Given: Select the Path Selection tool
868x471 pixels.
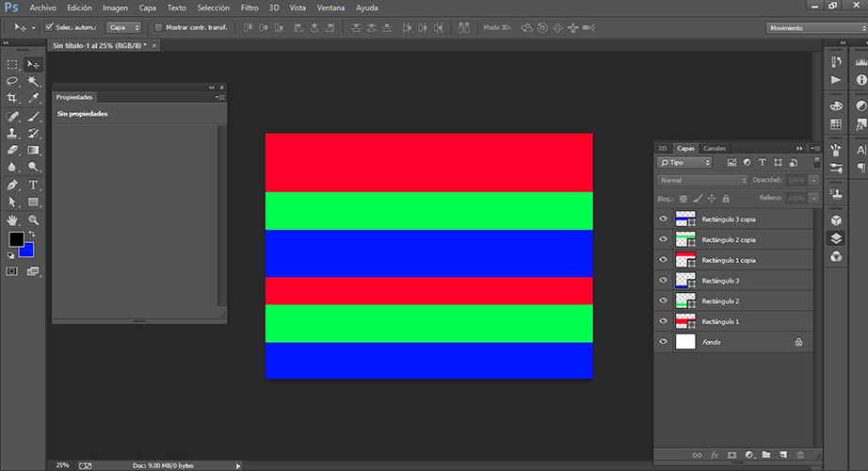Looking at the screenshot, I should pos(12,202).
